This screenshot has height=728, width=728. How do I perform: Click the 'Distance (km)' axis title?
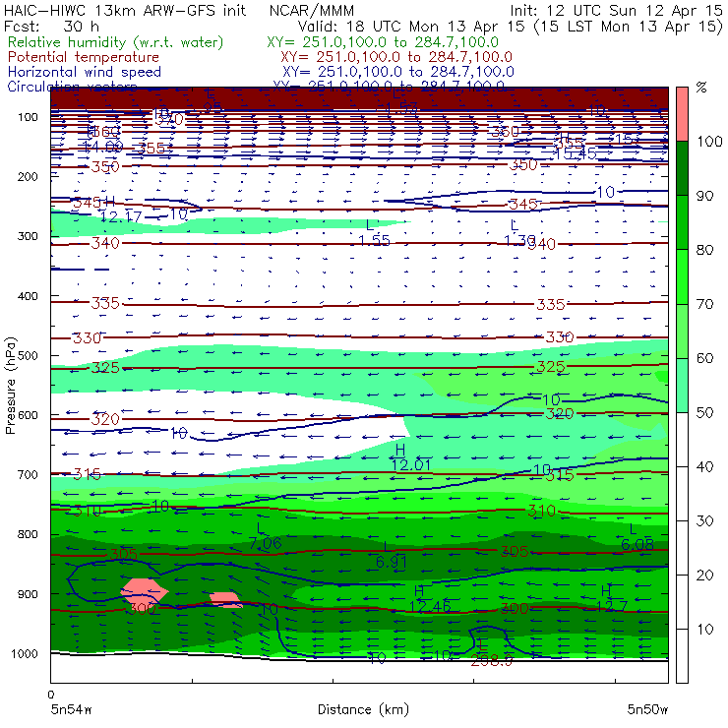coord(363,709)
